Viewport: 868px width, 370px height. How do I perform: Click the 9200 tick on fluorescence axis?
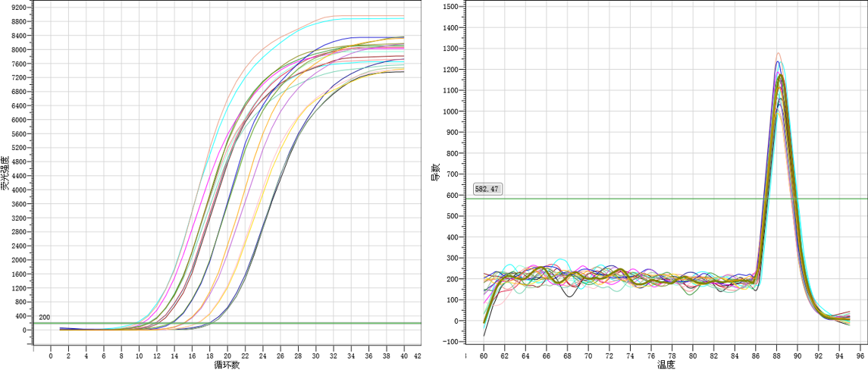[x=18, y=8]
